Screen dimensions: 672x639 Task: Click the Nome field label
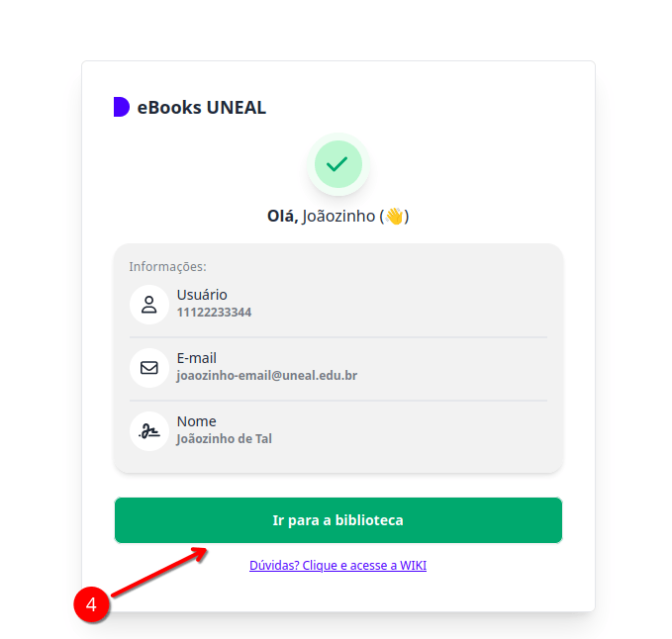point(196,421)
